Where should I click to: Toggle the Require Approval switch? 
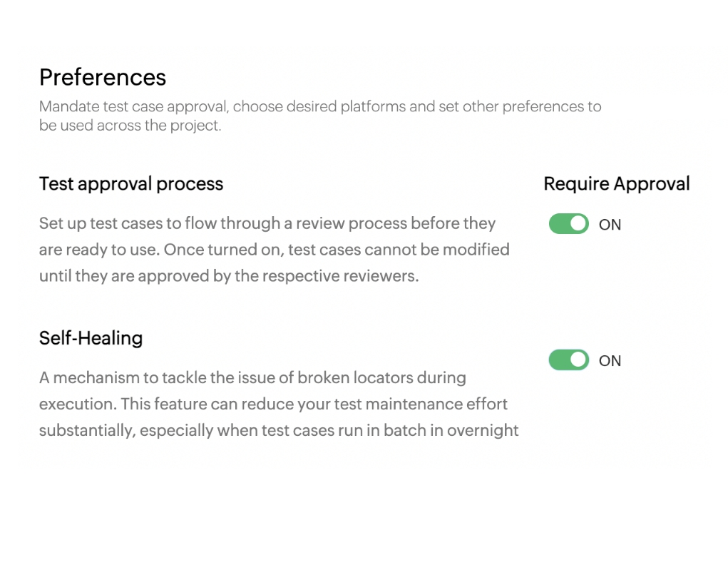coord(568,224)
